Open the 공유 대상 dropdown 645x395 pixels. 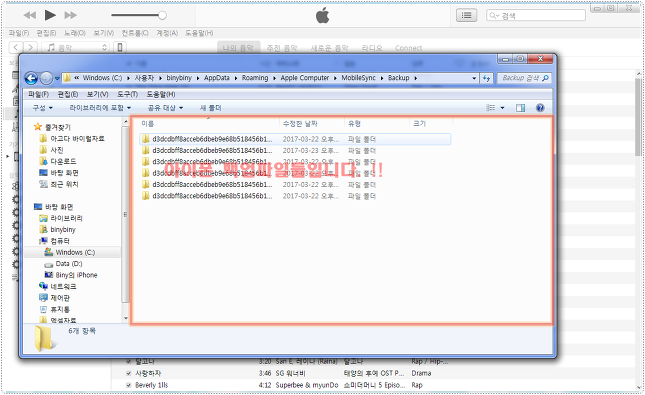coord(165,108)
